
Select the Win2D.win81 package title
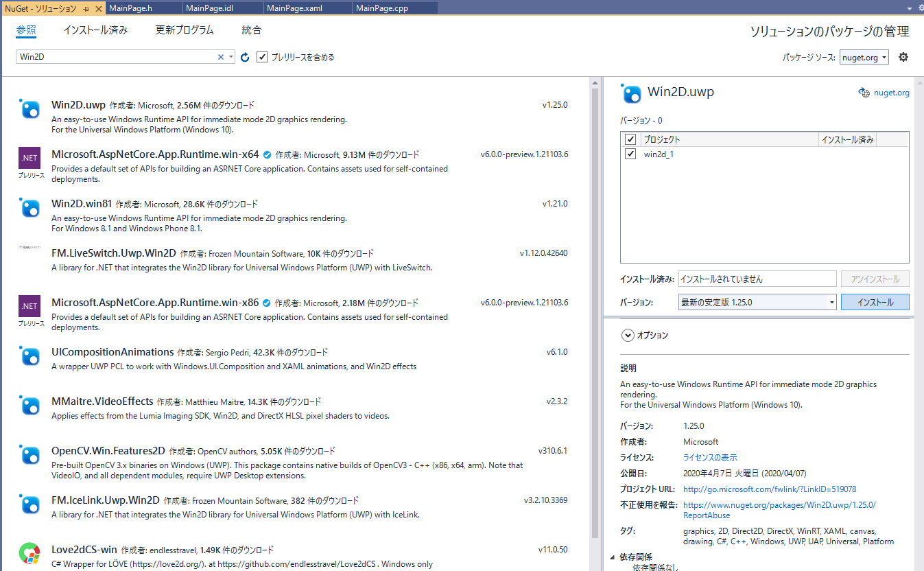coord(81,204)
